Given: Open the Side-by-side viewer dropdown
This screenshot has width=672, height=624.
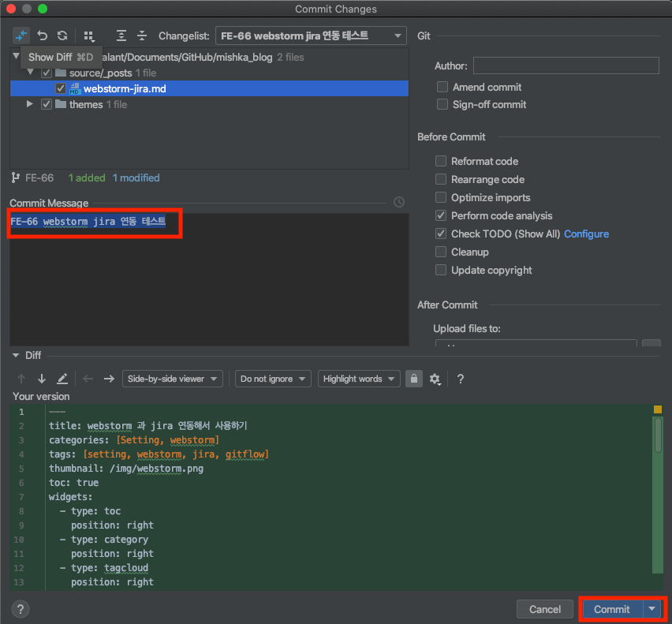Looking at the screenshot, I should click(x=172, y=379).
